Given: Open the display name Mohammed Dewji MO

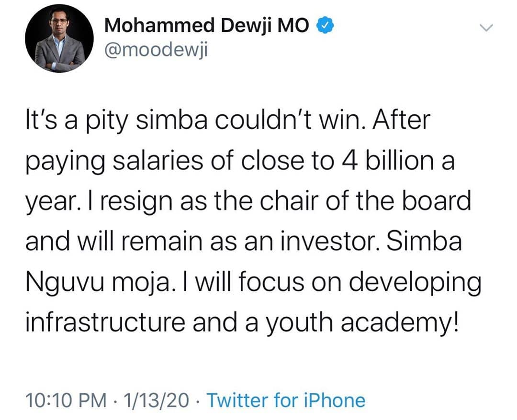Looking at the screenshot, I should (x=207, y=26).
